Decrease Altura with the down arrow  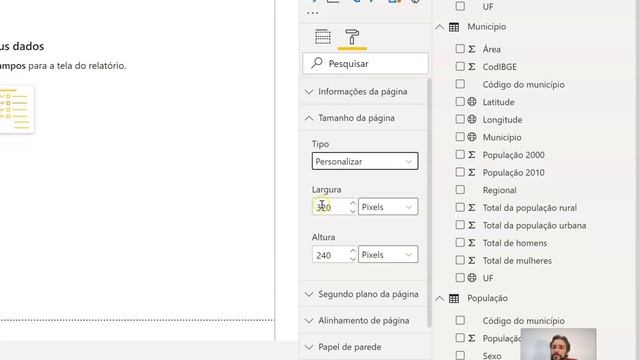click(353, 259)
